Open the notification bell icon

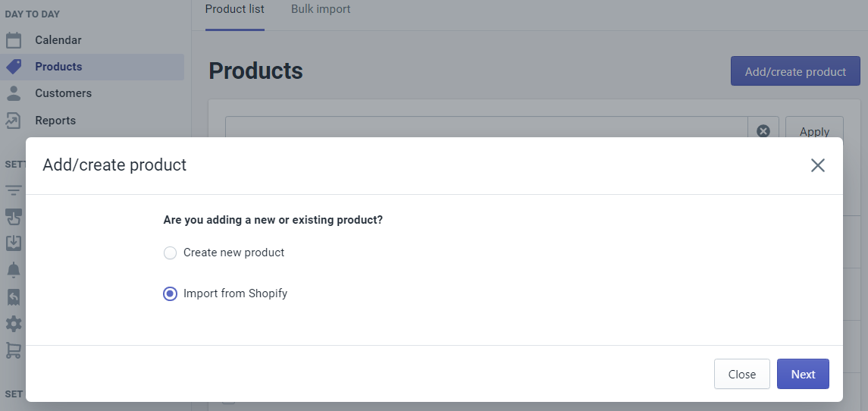(x=14, y=270)
